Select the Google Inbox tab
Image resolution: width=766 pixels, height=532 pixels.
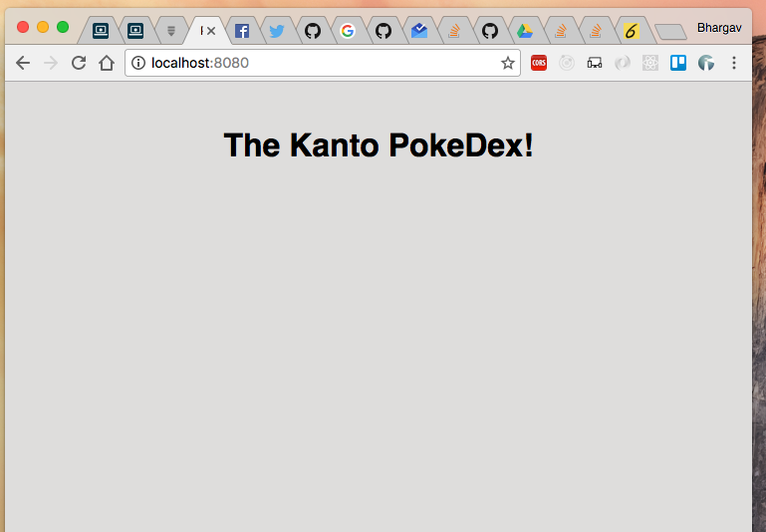click(418, 31)
